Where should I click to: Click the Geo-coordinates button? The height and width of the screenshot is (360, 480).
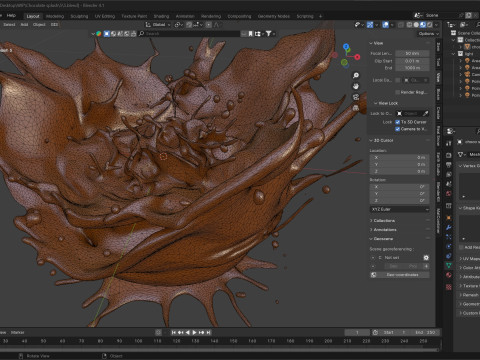pos(400,275)
